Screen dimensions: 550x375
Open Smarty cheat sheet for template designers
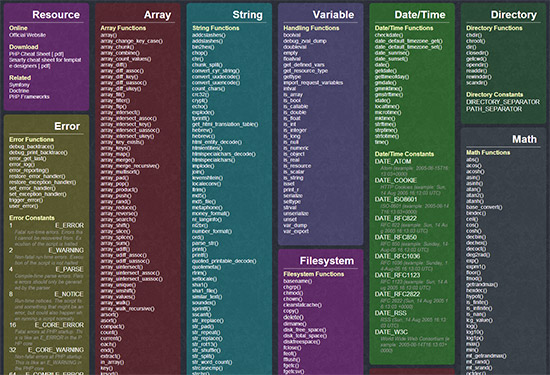(x=45, y=63)
